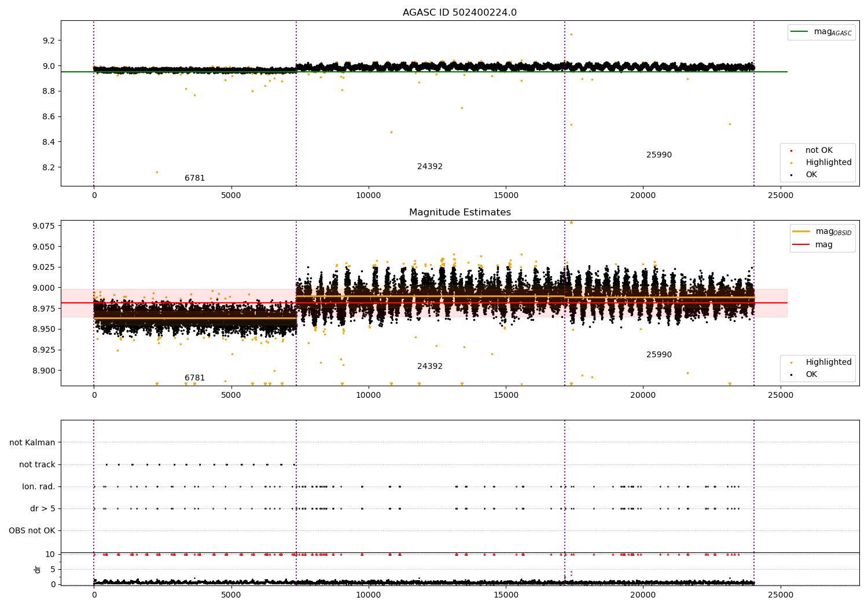Click the '9.075' y-axis tick label

click(x=44, y=226)
